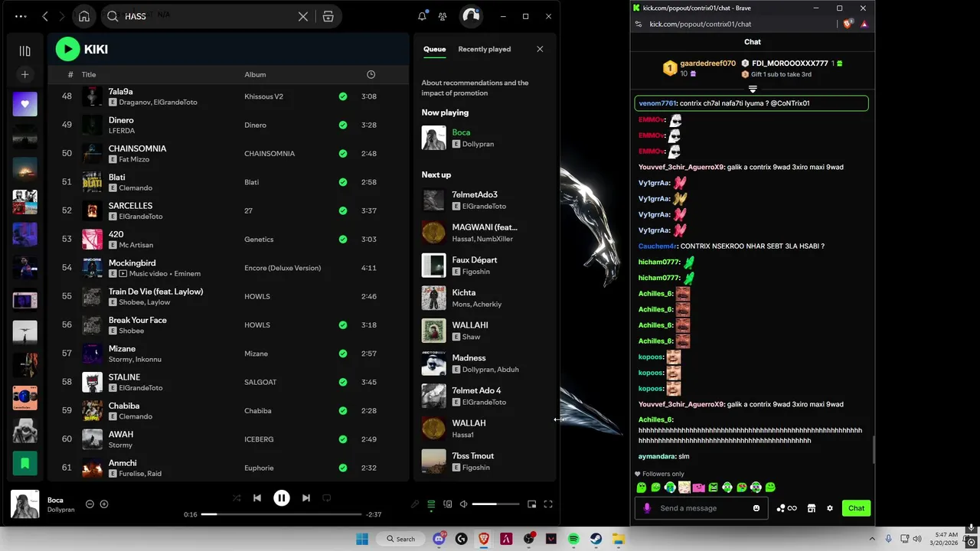The image size is (980, 551).
Task: Navigate back with the left arrow in Spotify
Action: click(x=45, y=16)
